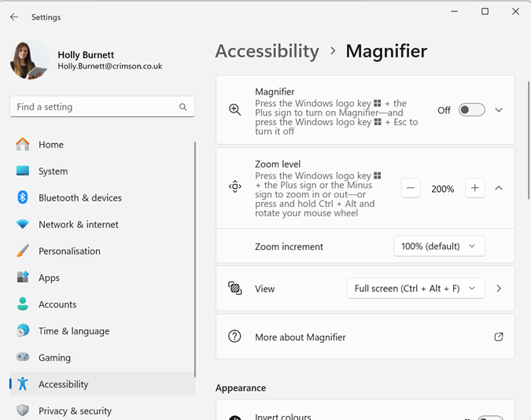The width and height of the screenshot is (531, 420).
Task: Increase zoom level with plus button
Action: pyautogui.click(x=474, y=189)
